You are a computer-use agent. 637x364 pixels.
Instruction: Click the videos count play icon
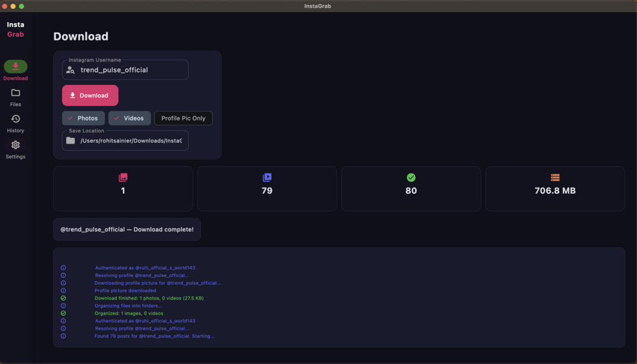tap(267, 177)
